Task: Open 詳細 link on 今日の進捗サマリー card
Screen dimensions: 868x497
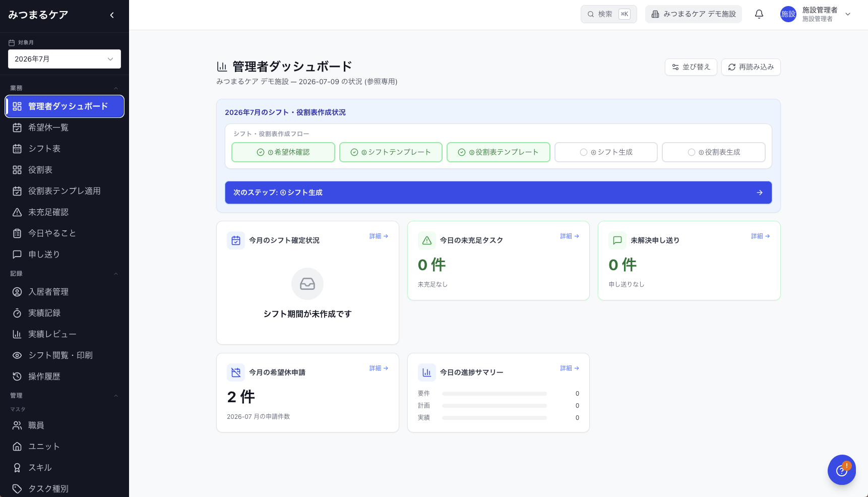Action: [570, 368]
